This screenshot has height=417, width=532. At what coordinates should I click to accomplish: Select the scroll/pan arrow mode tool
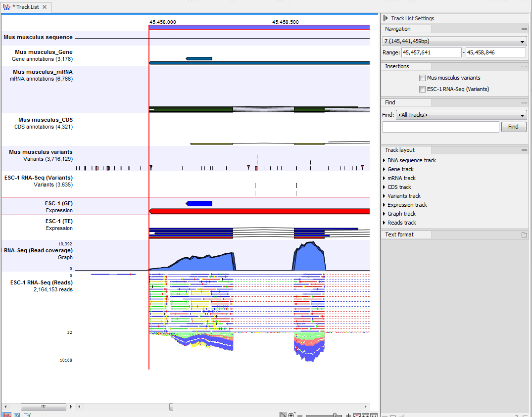[283, 414]
